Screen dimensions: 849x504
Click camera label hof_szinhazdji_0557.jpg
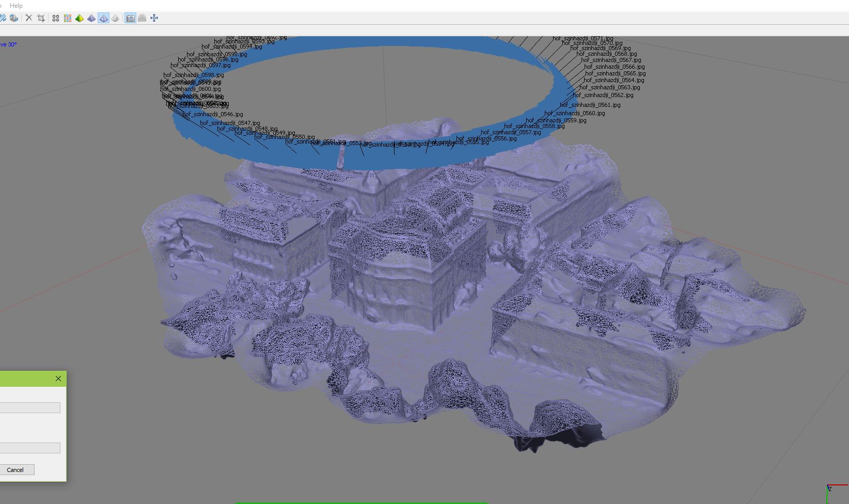click(x=511, y=133)
